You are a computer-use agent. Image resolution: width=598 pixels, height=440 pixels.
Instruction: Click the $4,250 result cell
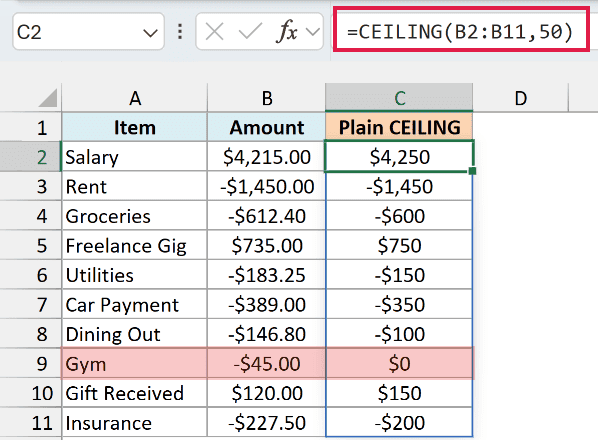[x=399, y=156]
